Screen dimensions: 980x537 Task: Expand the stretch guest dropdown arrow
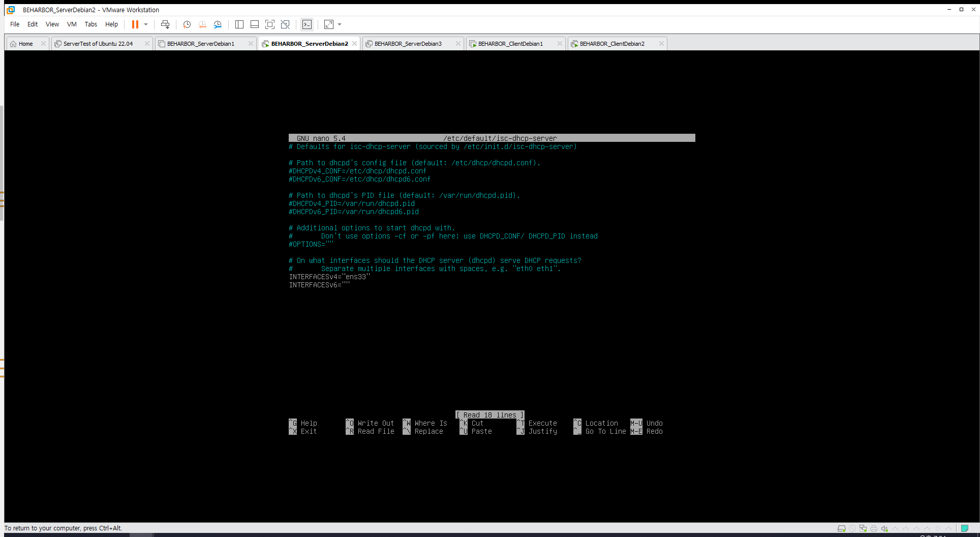[340, 24]
